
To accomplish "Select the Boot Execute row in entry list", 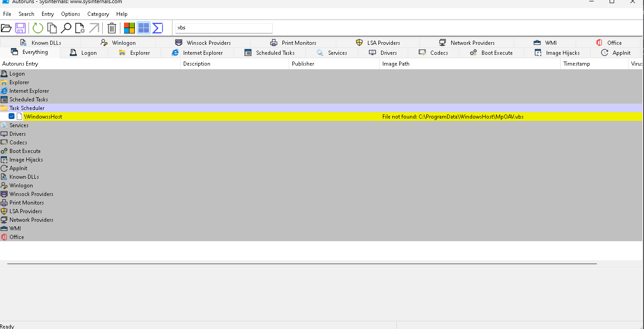I will click(321, 151).
